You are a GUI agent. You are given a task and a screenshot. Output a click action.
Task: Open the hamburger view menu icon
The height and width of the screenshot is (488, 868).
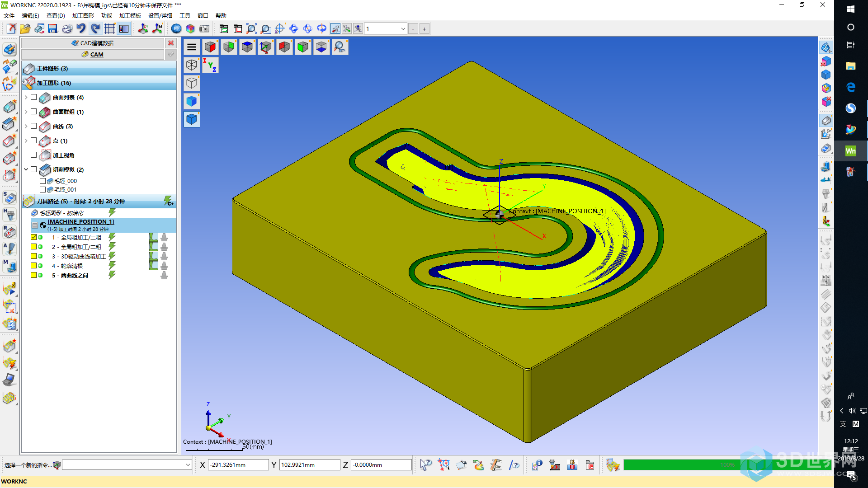pyautogui.click(x=192, y=47)
